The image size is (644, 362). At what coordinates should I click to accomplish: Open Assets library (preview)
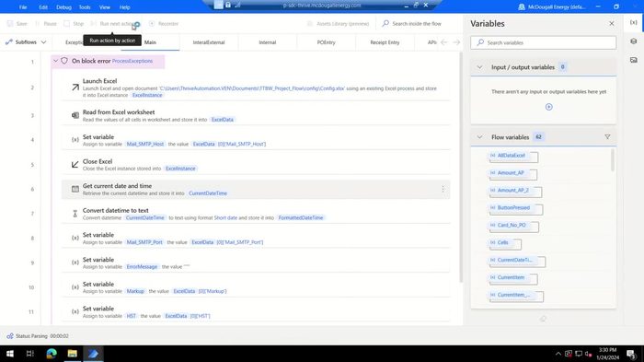click(x=339, y=24)
